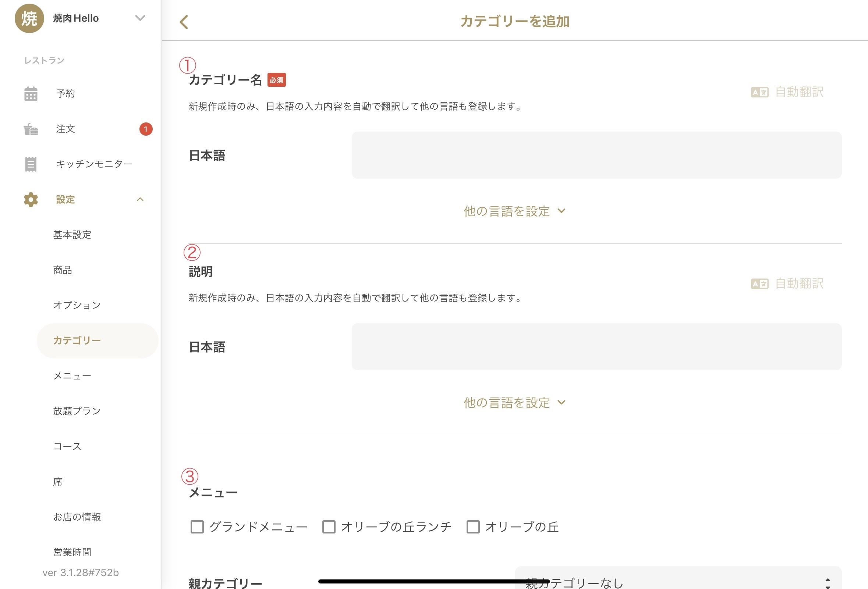Click the back arrow icon in header
The image size is (868, 589).
point(184,22)
